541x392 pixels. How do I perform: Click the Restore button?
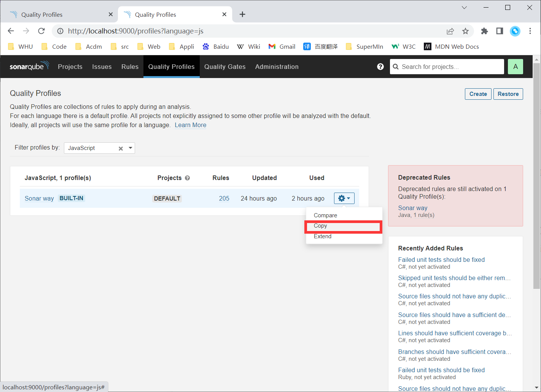(x=508, y=94)
